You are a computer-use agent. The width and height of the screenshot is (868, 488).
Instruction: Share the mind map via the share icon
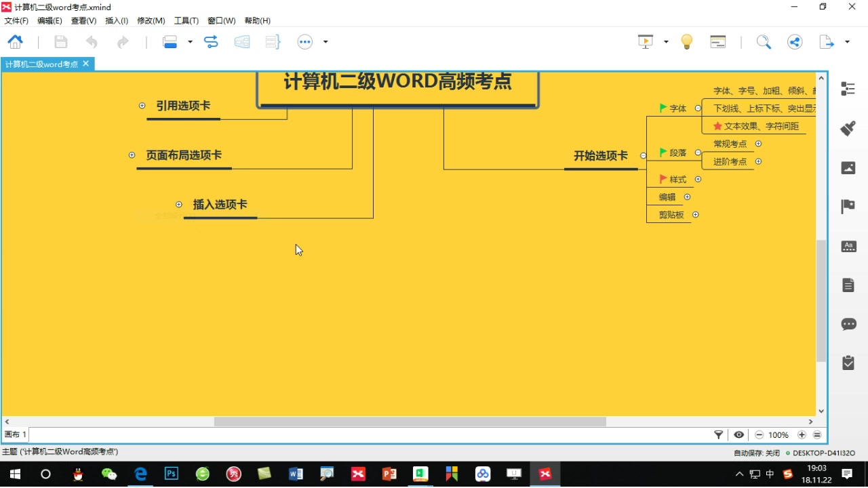coord(794,41)
